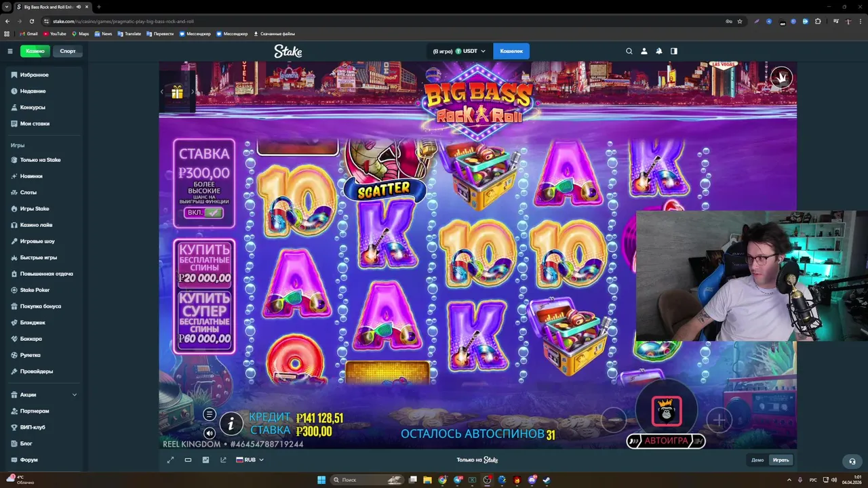Open Недавние in sidebar
Viewport: 868px width, 488px height.
(33, 91)
